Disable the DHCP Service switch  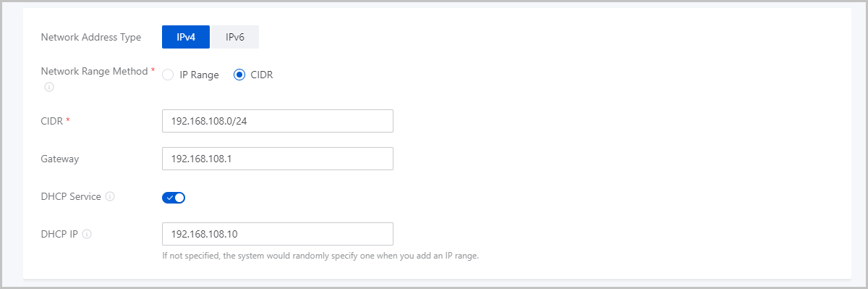point(174,197)
